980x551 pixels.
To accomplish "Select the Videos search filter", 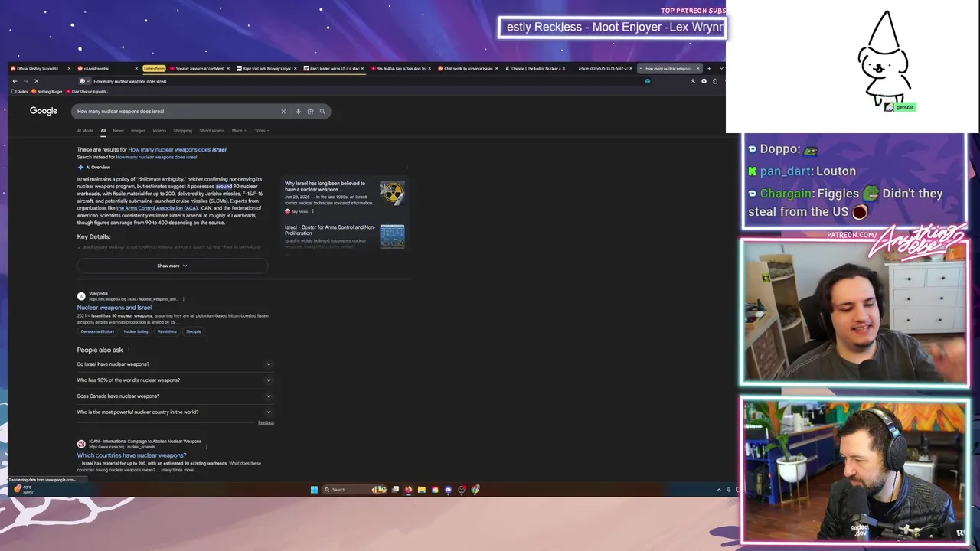I will click(x=159, y=131).
